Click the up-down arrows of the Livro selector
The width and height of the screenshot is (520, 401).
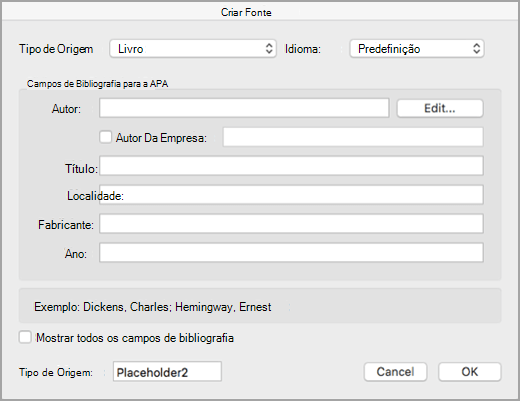tap(269, 49)
